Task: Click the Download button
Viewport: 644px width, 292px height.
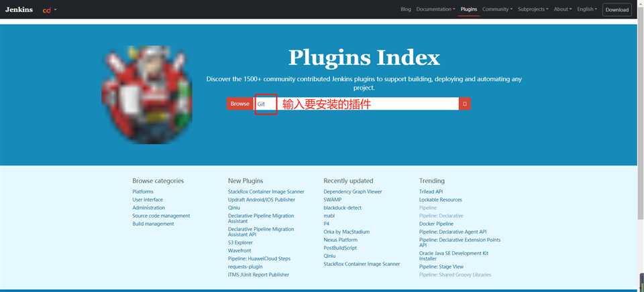Action: pos(617,10)
